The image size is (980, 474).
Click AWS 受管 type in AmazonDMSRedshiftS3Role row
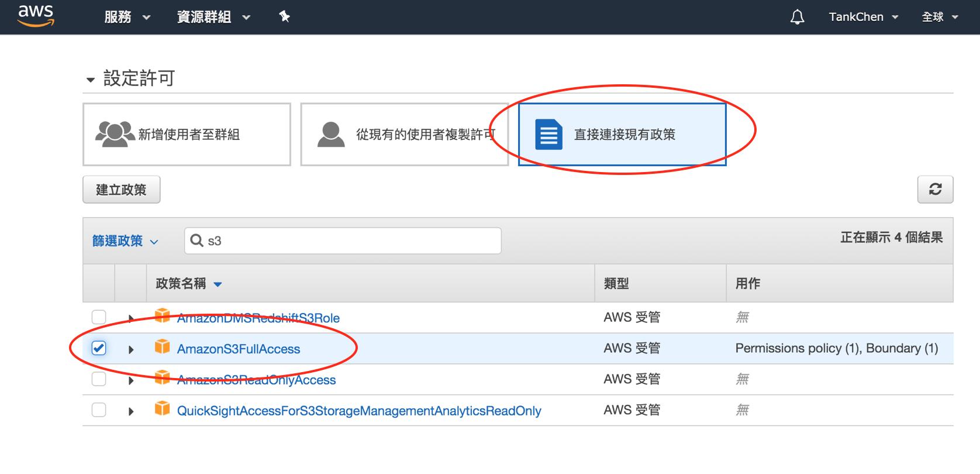pos(632,318)
